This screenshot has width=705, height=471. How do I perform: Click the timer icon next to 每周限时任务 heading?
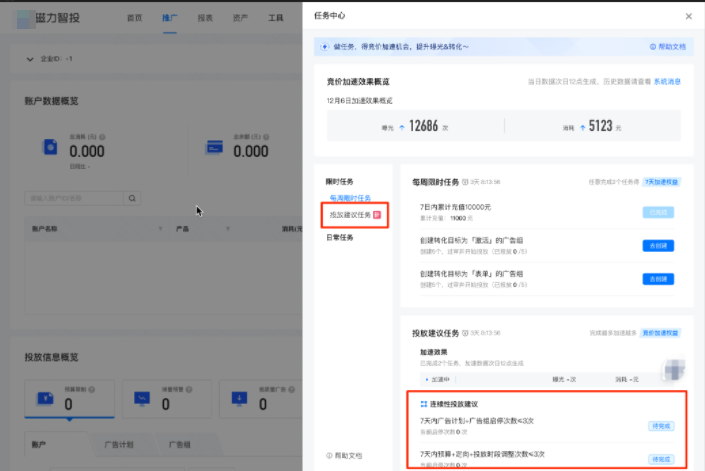click(465, 182)
